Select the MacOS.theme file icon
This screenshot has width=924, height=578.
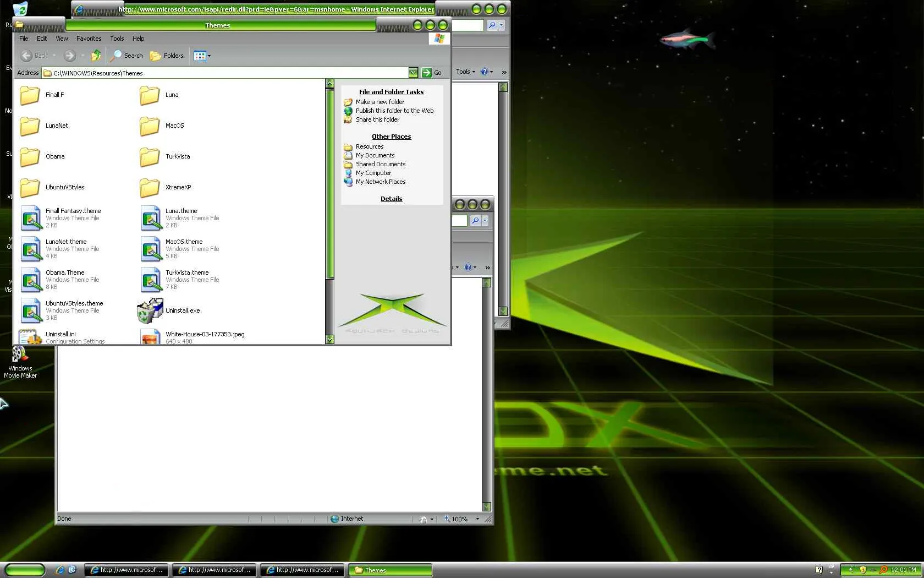[151, 249]
